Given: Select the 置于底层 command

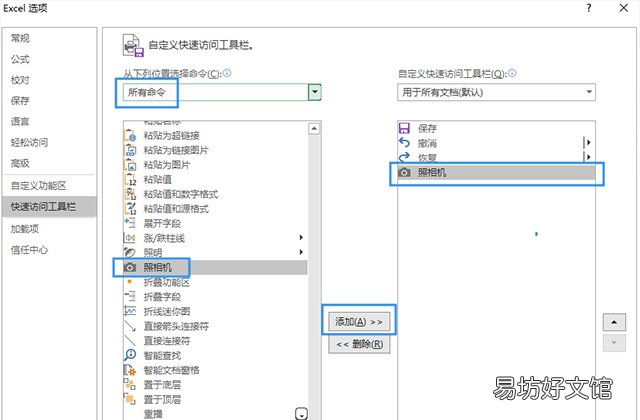Looking at the screenshot, I should 215,385.
